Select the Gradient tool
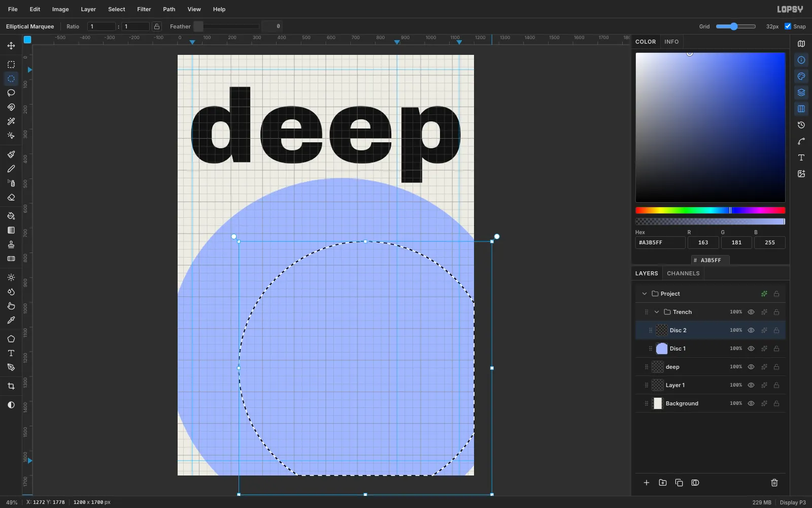 click(x=11, y=230)
